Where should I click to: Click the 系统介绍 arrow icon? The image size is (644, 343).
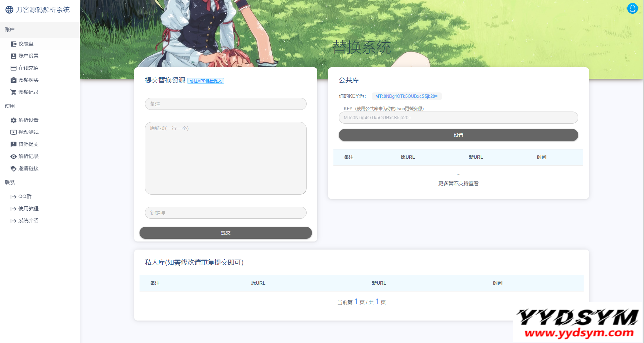[x=13, y=221]
